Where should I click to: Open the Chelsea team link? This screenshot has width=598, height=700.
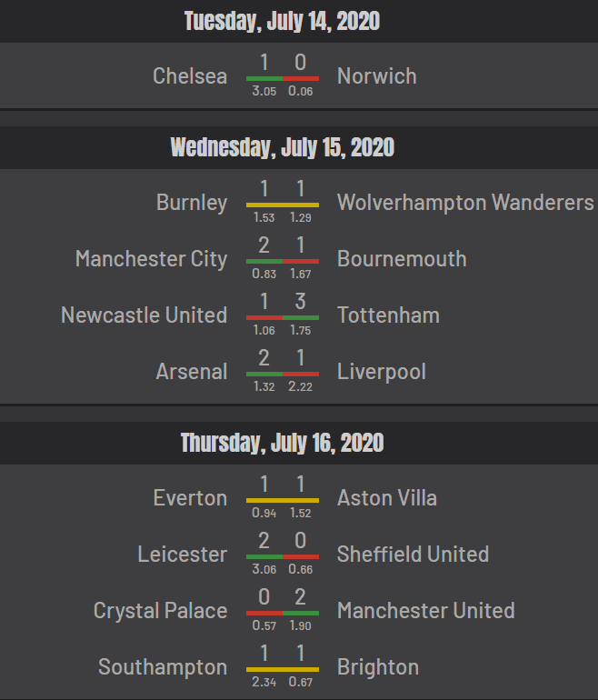tap(190, 75)
